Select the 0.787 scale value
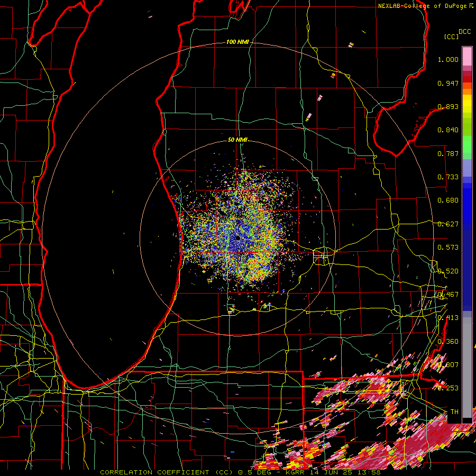 coord(448,153)
